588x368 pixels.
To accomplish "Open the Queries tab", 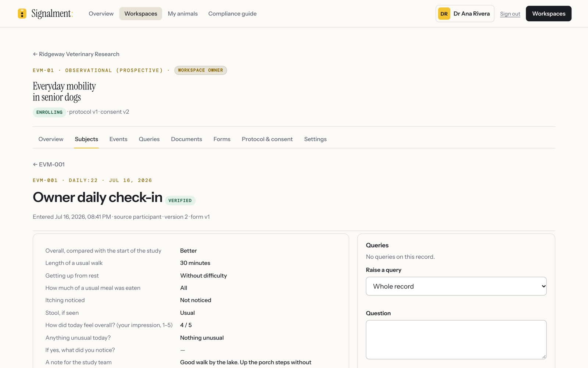I will point(149,139).
